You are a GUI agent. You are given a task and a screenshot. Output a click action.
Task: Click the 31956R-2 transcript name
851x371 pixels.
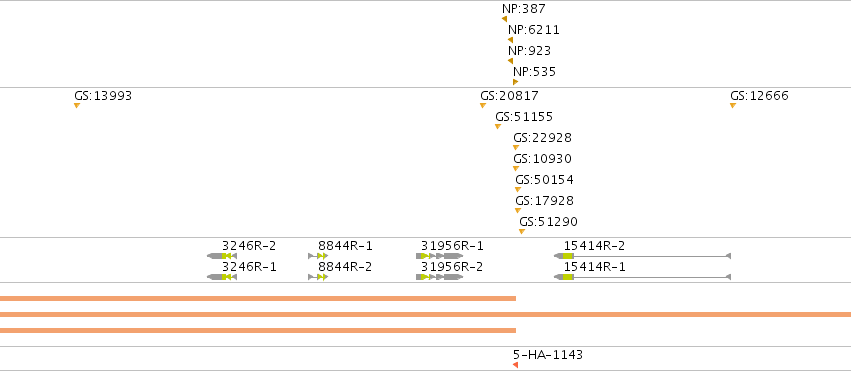click(x=452, y=267)
